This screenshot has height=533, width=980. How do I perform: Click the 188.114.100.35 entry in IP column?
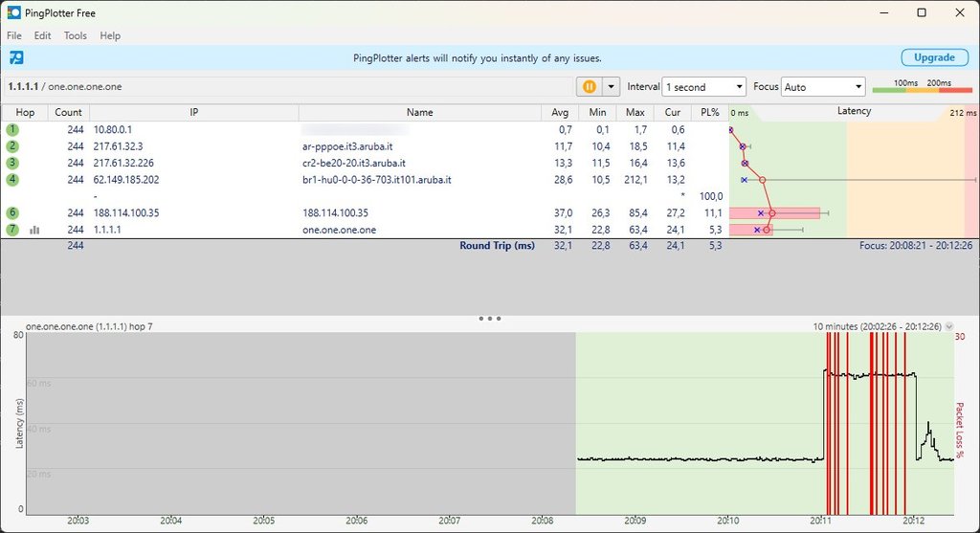126,212
